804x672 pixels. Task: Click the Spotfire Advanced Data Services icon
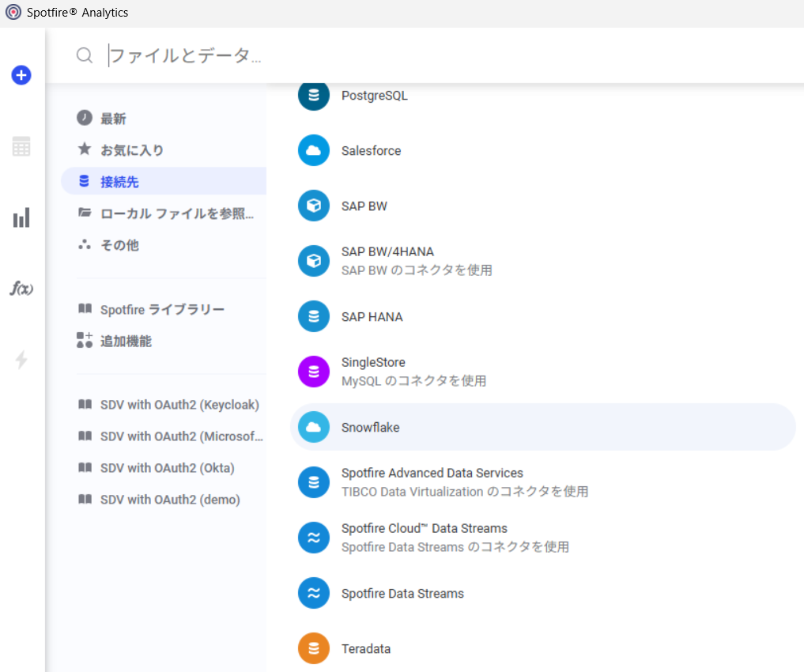[314, 482]
